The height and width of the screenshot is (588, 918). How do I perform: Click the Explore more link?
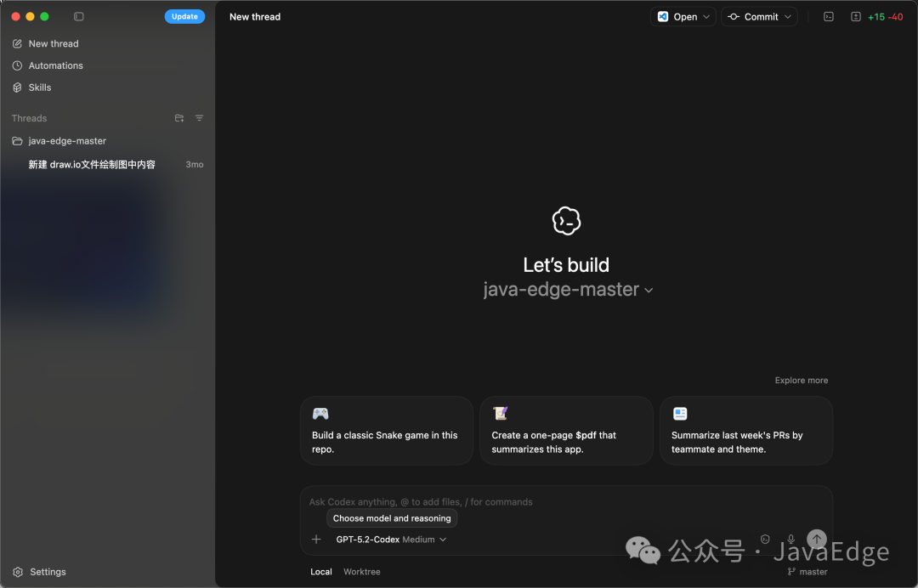point(802,381)
